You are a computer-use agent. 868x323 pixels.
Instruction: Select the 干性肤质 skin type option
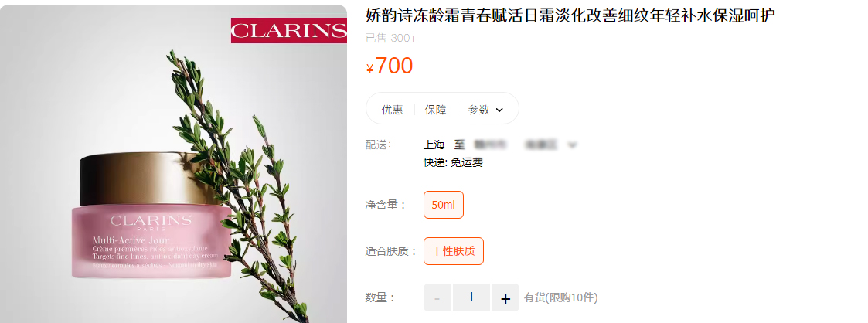[x=454, y=251]
